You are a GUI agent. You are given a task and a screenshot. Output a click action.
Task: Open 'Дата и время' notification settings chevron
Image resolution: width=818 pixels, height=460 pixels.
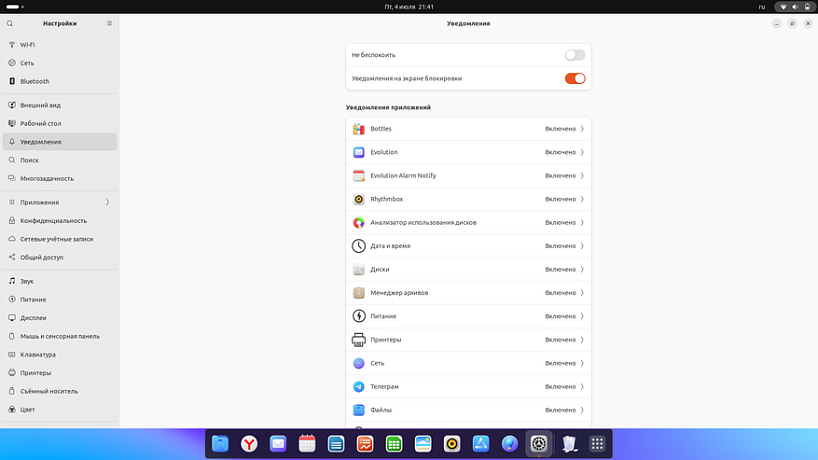click(x=582, y=246)
